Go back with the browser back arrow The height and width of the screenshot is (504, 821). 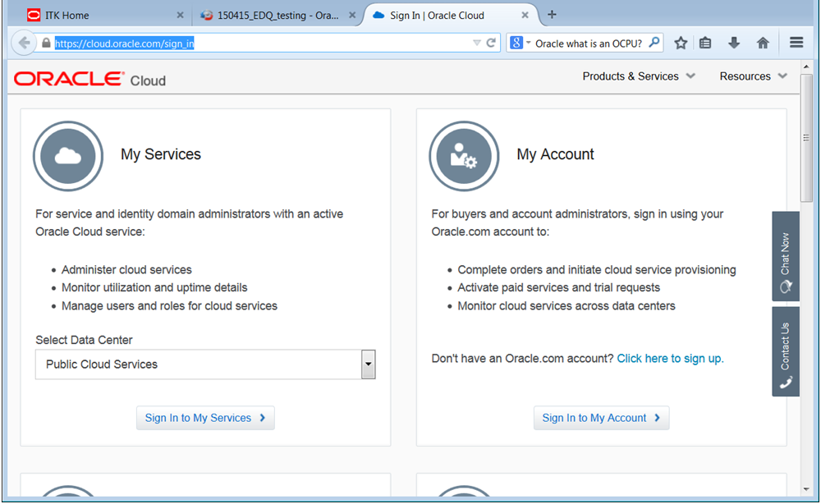tap(24, 43)
